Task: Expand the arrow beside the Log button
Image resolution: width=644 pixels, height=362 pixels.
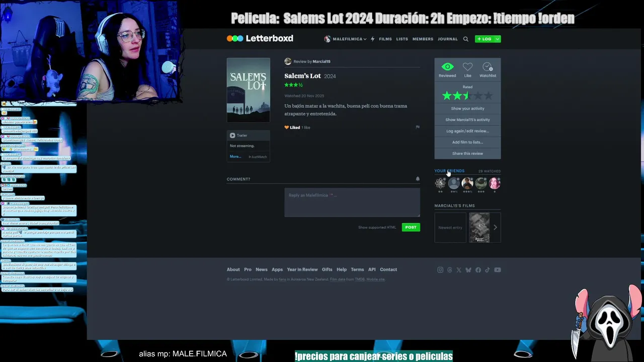Action: (x=497, y=39)
